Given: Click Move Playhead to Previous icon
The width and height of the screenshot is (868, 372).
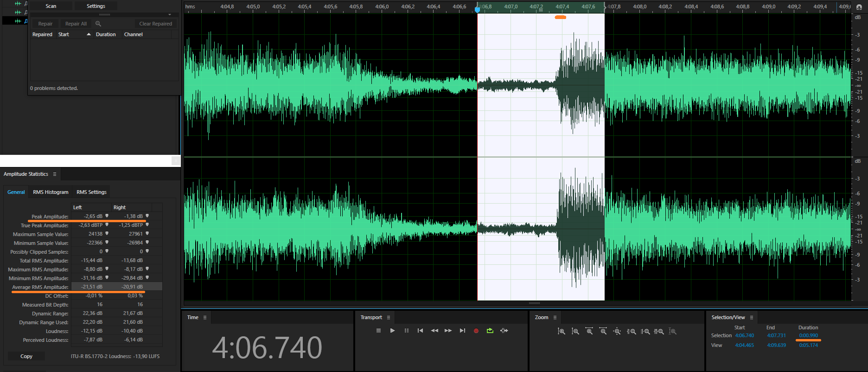Looking at the screenshot, I should [420, 331].
